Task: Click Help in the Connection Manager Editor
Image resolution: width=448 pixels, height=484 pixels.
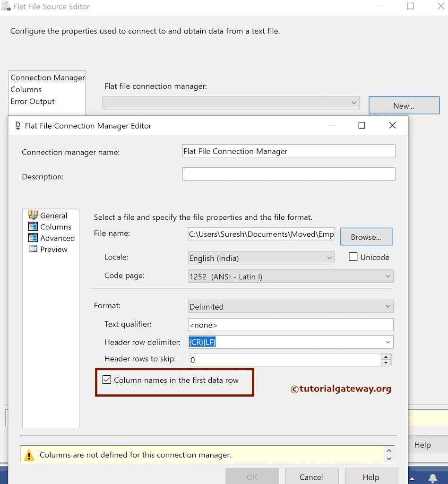Action: (371, 477)
